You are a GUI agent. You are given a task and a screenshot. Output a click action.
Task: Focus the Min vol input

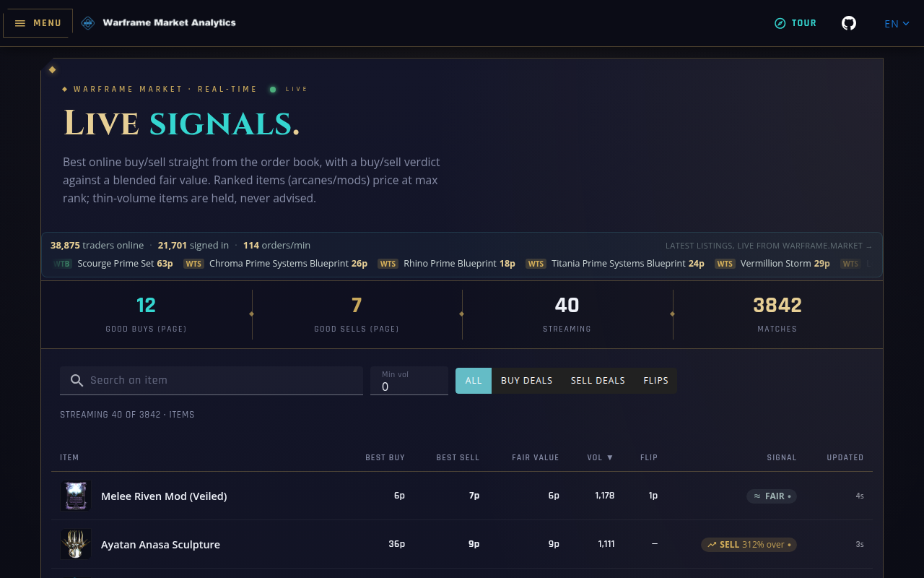[x=409, y=381]
